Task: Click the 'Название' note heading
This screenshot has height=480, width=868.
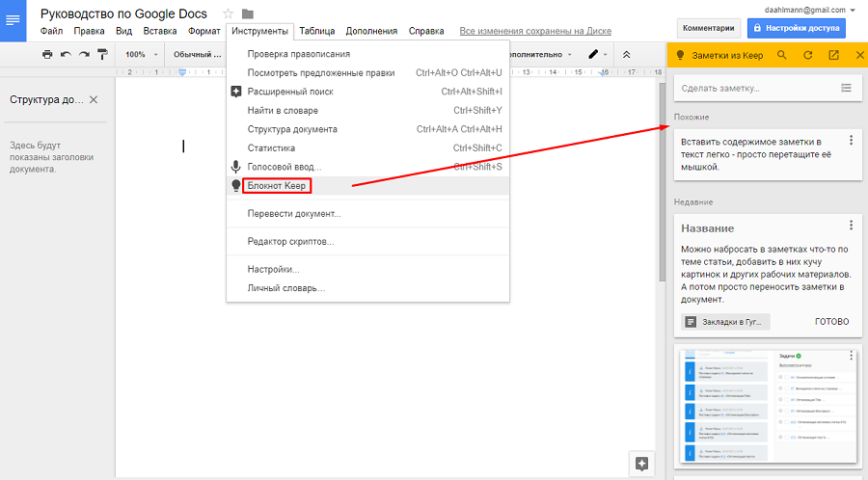Action: click(x=707, y=228)
